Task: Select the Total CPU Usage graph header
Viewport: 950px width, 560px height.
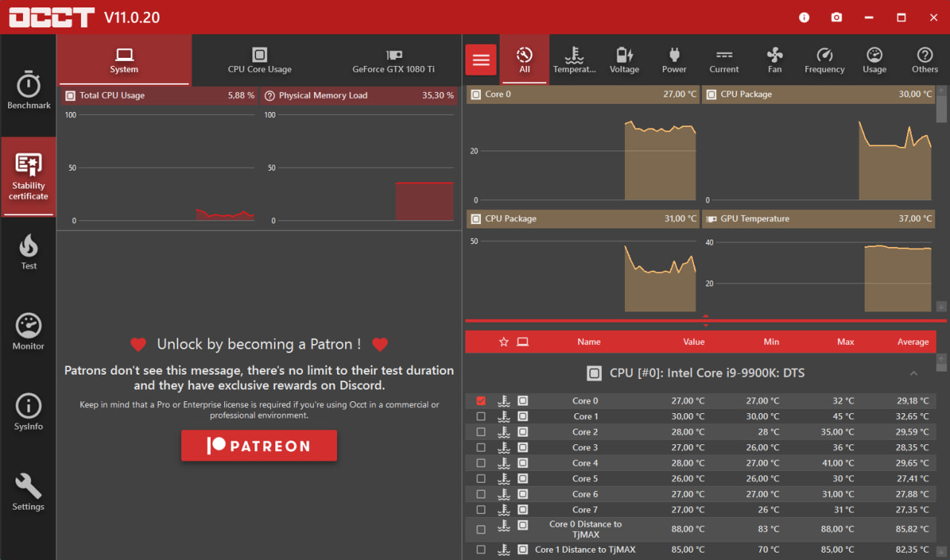Action: click(160, 95)
